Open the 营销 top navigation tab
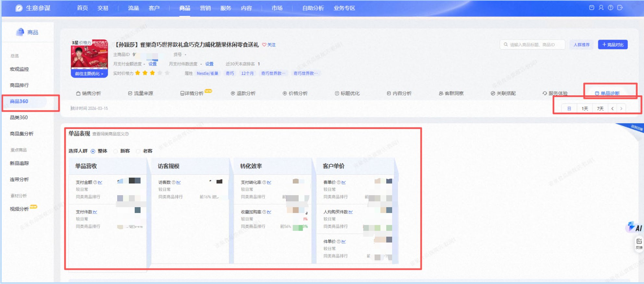This screenshot has width=644, height=284. [x=205, y=8]
